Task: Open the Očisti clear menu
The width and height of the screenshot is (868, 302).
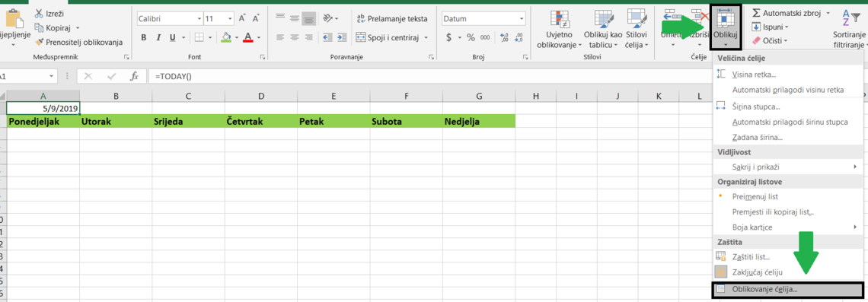Action: (770, 40)
